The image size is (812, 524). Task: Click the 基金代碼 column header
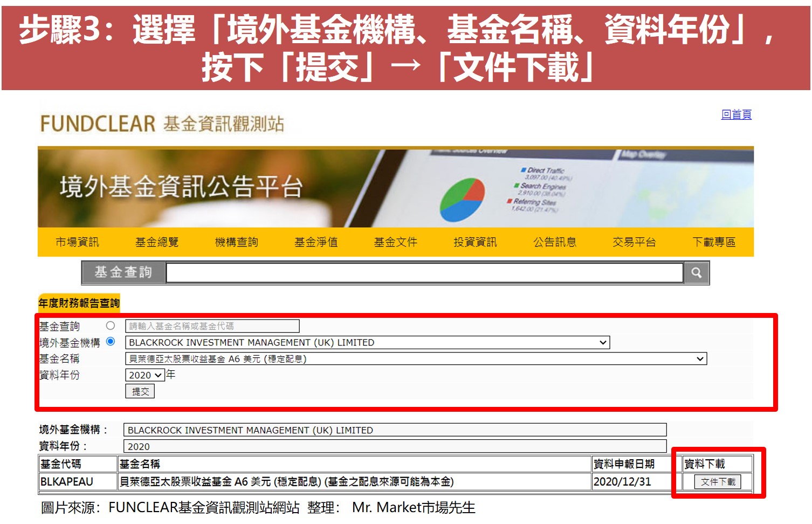pos(78,464)
